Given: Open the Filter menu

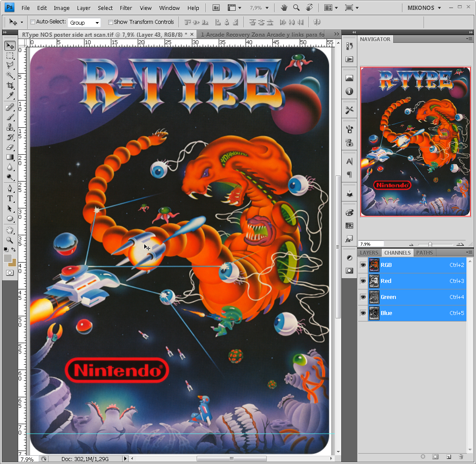Looking at the screenshot, I should [x=126, y=8].
